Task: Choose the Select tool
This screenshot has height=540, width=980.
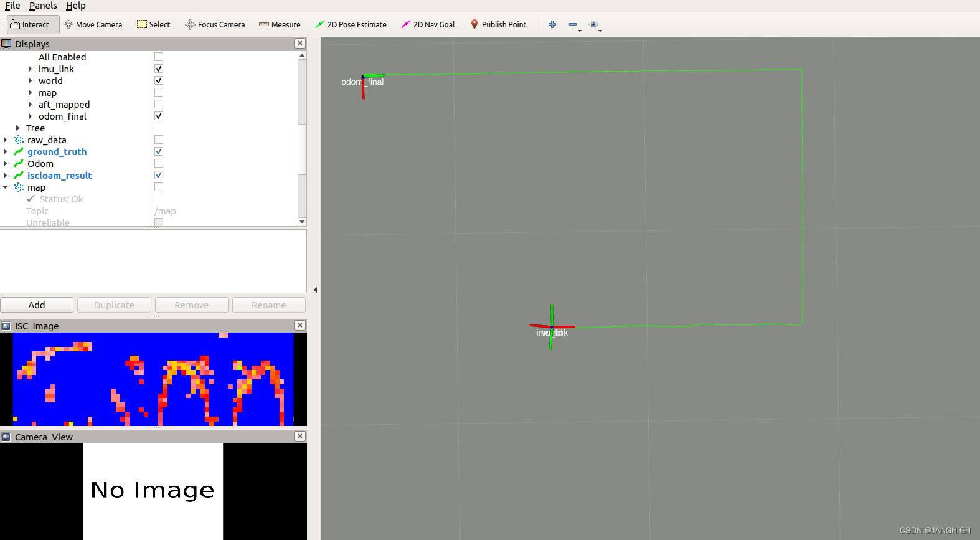Action: [x=154, y=24]
